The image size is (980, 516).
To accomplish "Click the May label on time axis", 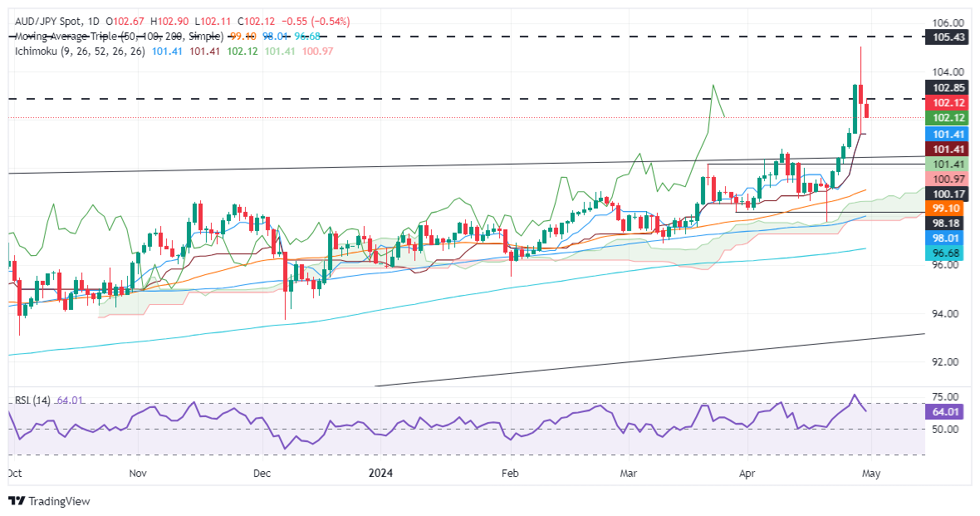I will (x=871, y=473).
